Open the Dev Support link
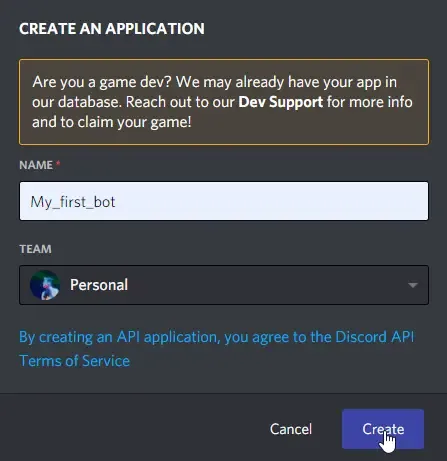The height and width of the screenshot is (461, 447). tap(280, 102)
